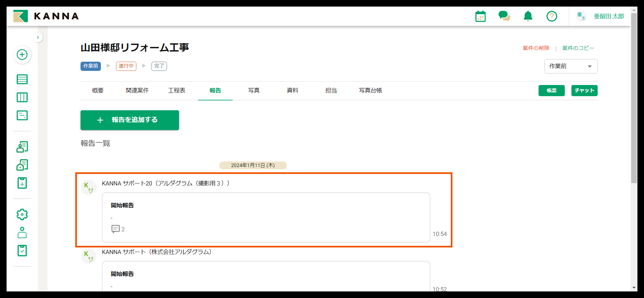Switch to the 工程表 tab
The height and width of the screenshot is (298, 644).
click(177, 91)
